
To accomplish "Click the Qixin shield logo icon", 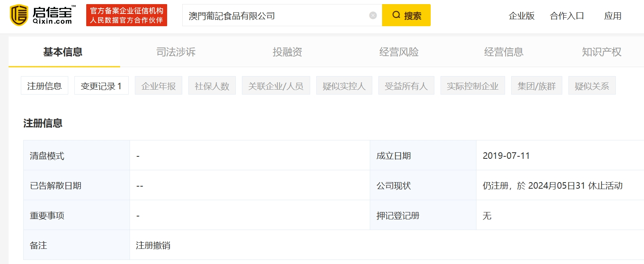I will [x=19, y=15].
